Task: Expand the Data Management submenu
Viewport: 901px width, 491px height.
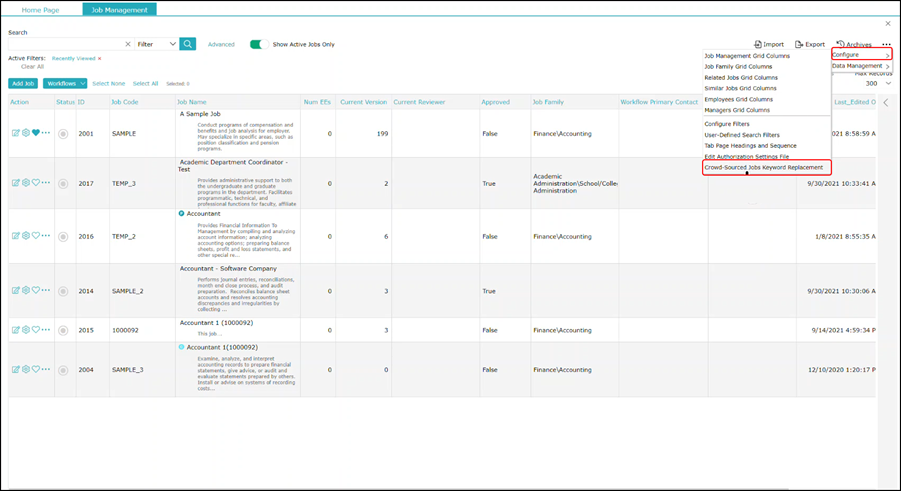Action: (x=861, y=66)
